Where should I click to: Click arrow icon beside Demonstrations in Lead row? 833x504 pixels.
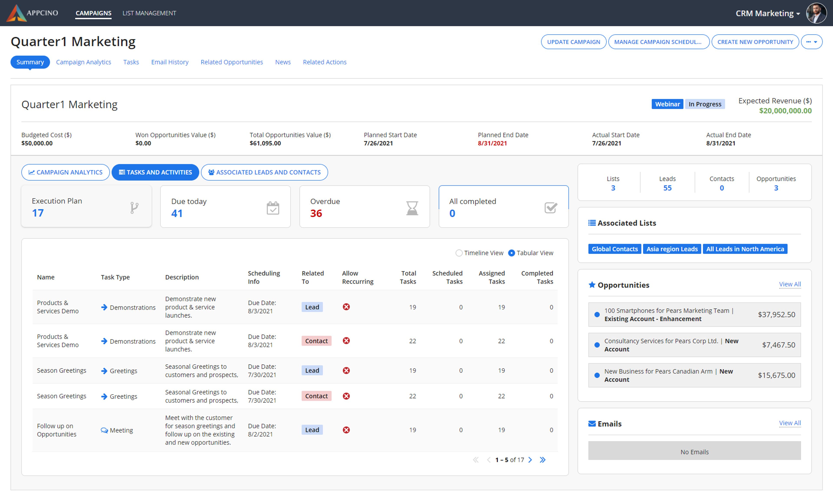[x=104, y=307]
